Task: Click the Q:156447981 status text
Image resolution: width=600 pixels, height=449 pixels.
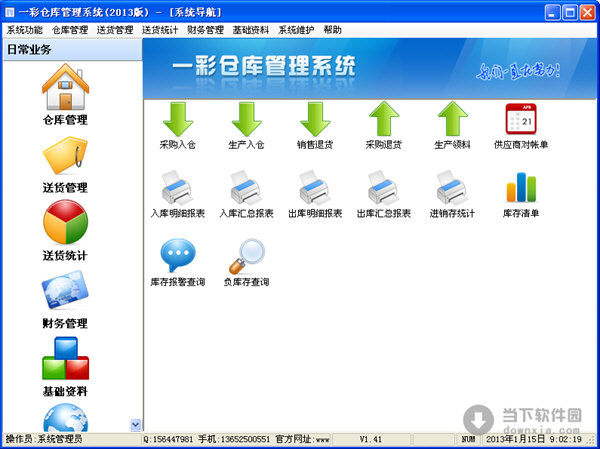Action: [169, 439]
